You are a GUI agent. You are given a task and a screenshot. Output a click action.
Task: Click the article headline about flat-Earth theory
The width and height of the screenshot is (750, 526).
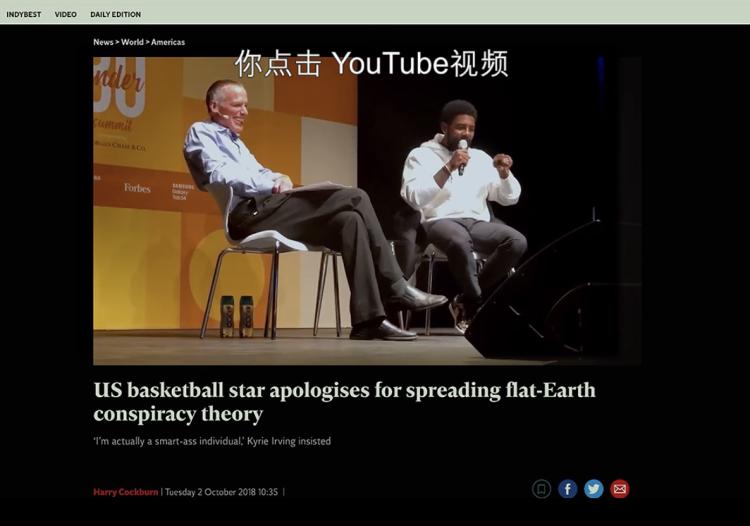pyautogui.click(x=344, y=402)
